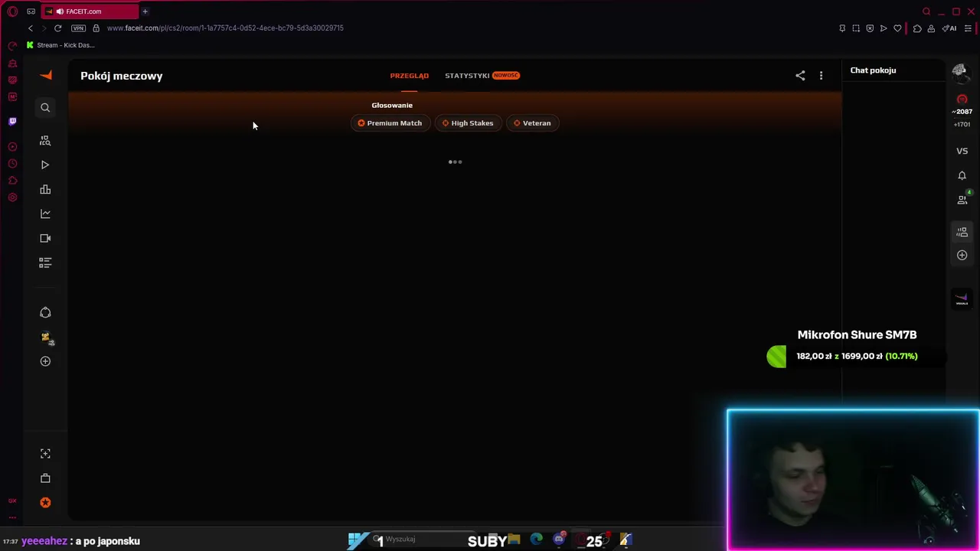Open a new browser tab
980x551 pixels.
tap(145, 11)
